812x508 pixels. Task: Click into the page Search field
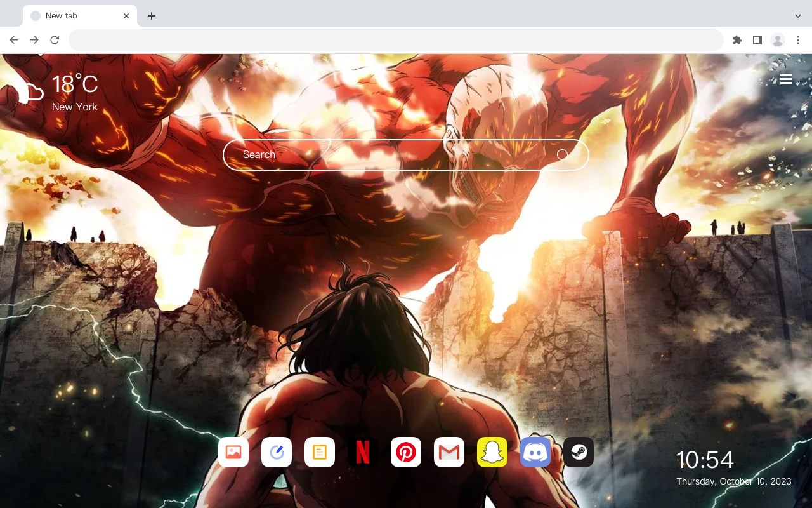click(x=406, y=155)
